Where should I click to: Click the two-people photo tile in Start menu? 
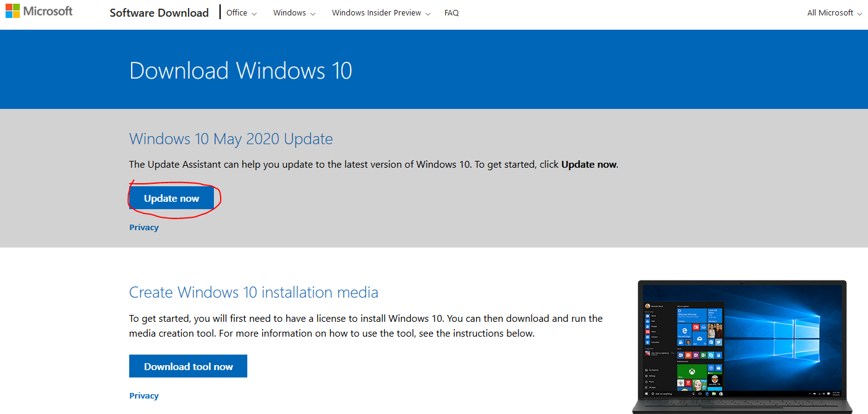pos(715,330)
